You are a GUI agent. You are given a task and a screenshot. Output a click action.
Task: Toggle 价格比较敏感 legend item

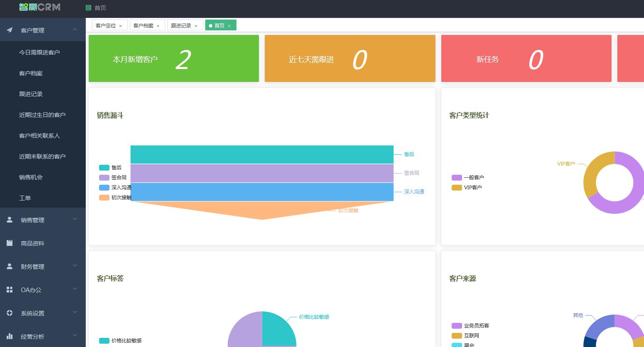[x=120, y=341]
